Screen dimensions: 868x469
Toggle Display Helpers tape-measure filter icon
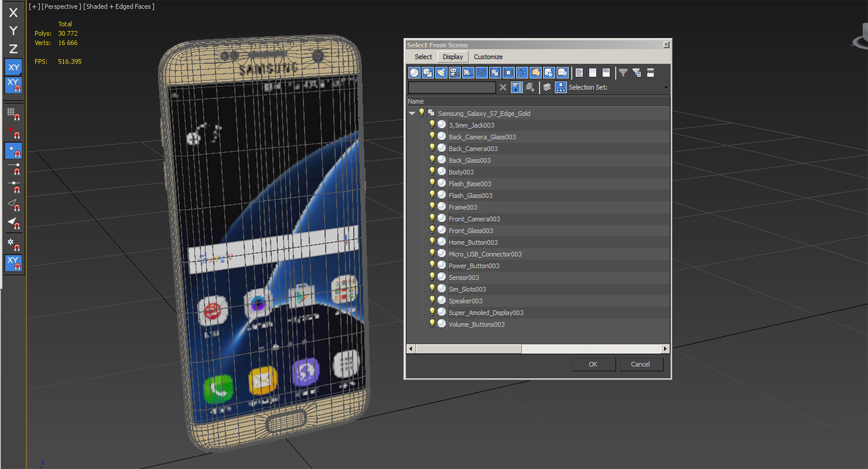click(x=469, y=73)
